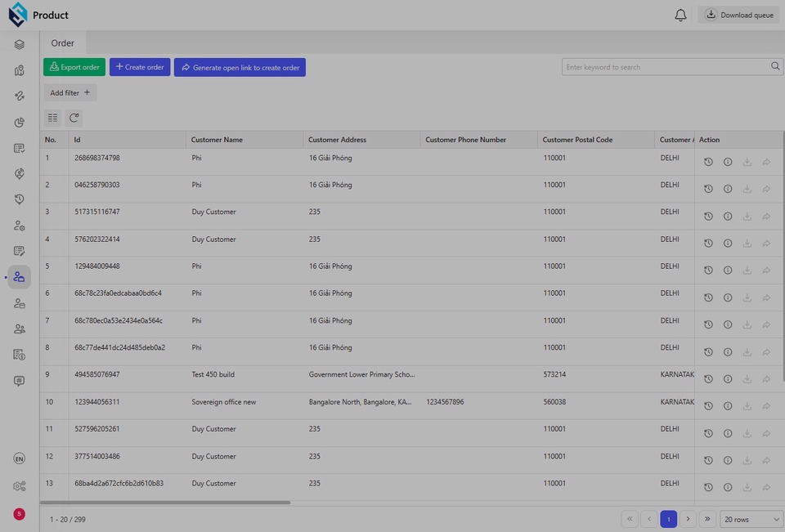Expand the 20 rows page-size dropdown
Viewport: 785px width, 532px height.
(751, 519)
